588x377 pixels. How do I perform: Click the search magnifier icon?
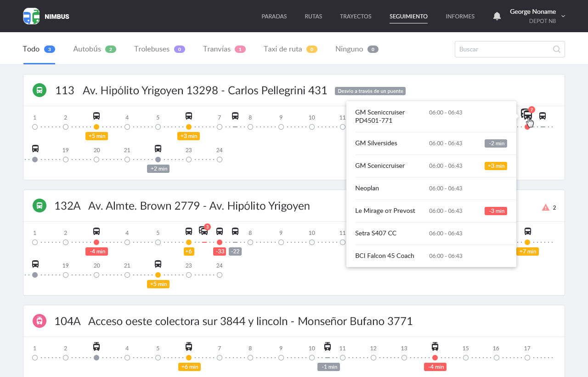pos(556,49)
